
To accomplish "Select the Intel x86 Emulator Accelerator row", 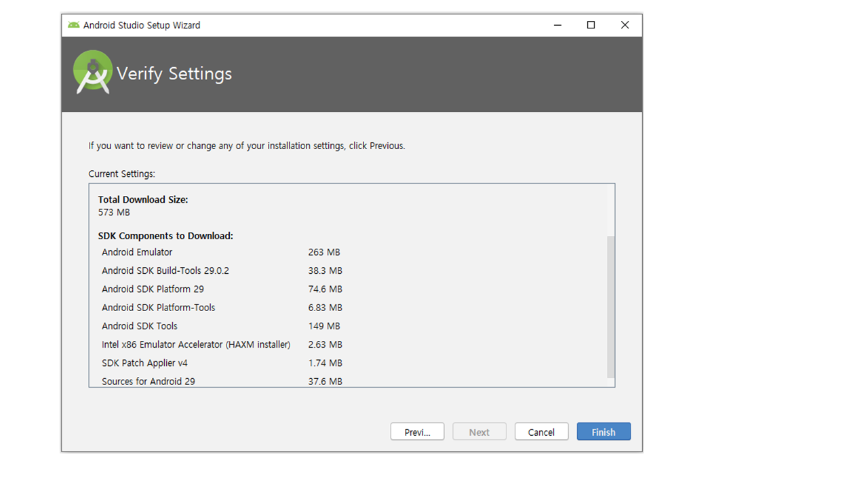I will [x=196, y=344].
